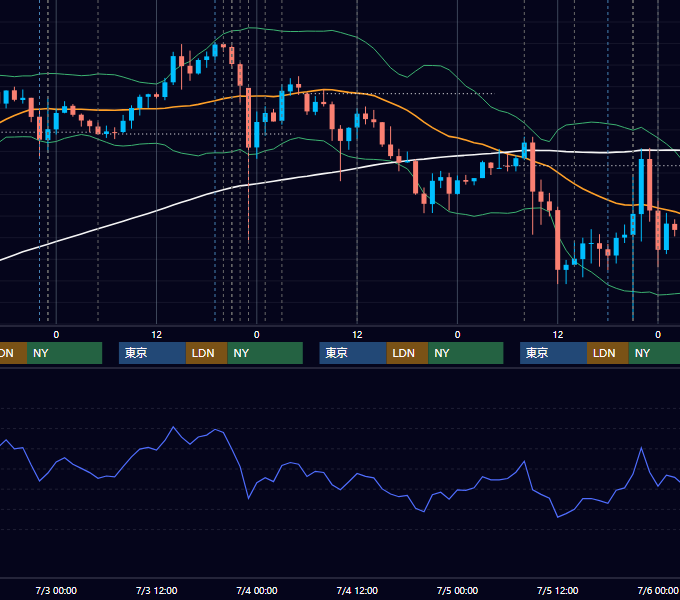Select the 7/3 NY session block
The width and height of the screenshot is (680, 600).
click(x=265, y=353)
